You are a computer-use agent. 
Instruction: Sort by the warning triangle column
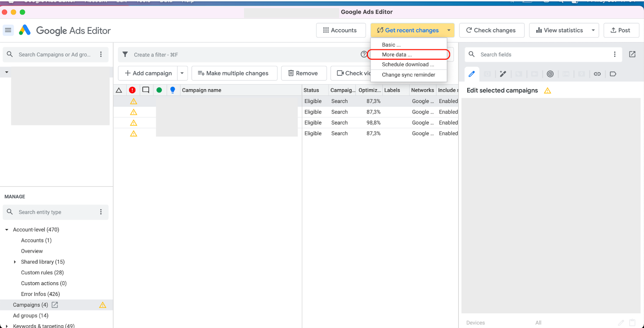coord(119,90)
